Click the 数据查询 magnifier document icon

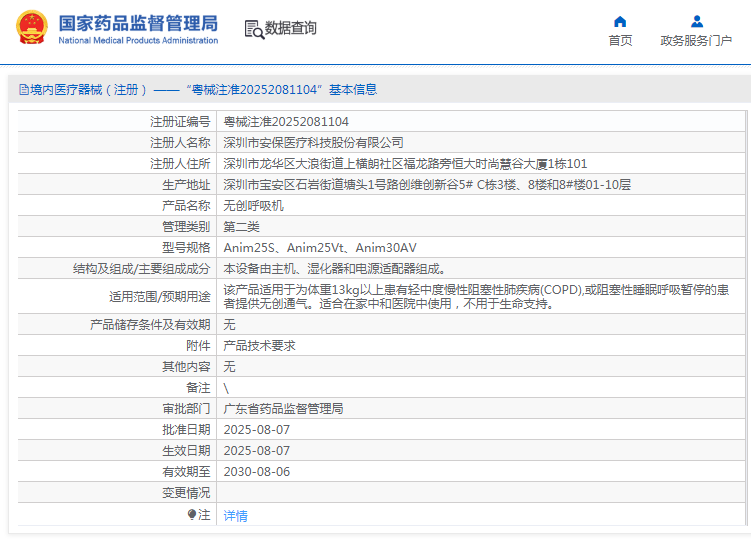253,29
